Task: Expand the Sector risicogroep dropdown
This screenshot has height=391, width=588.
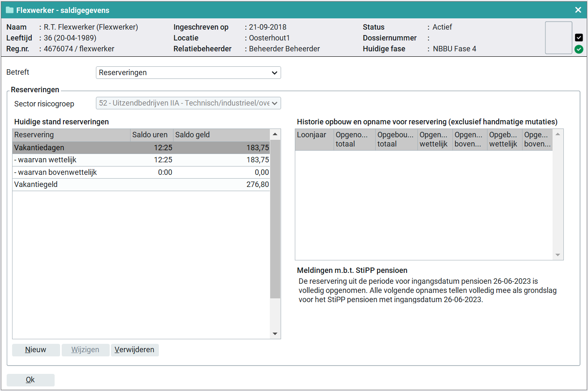Action: point(188,103)
